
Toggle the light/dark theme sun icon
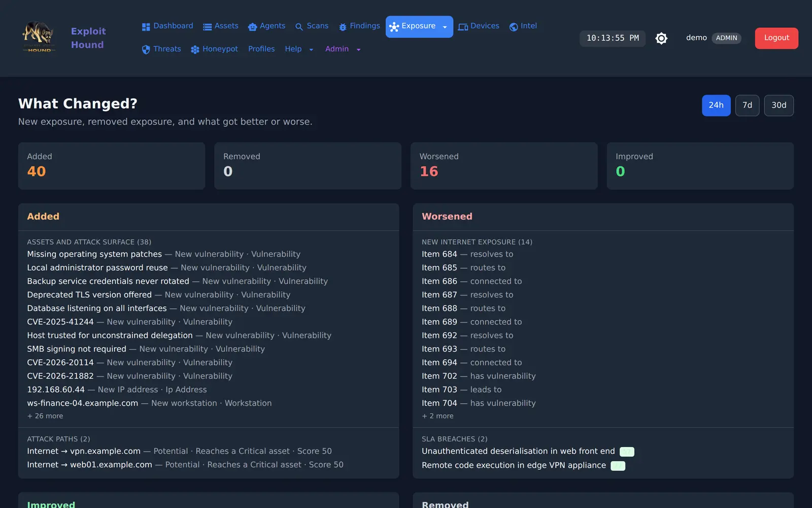pos(661,38)
